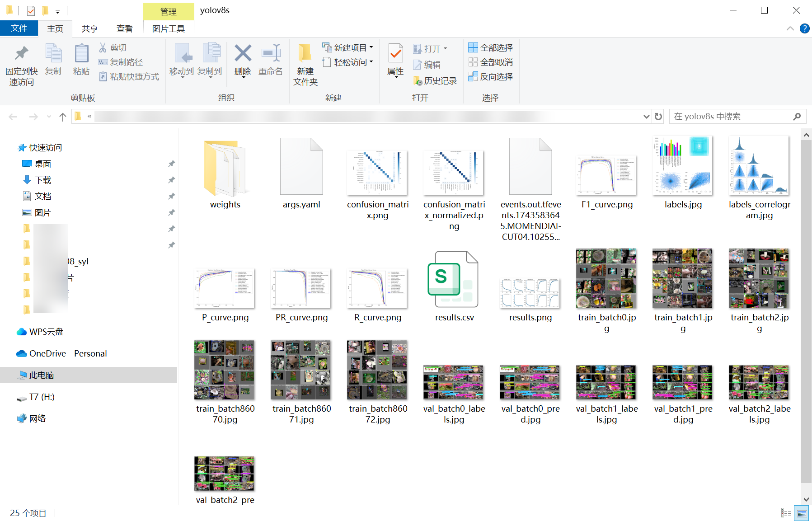Expand the Move to (移动到) dropdown
The height and width of the screenshot is (521, 812).
(x=182, y=78)
